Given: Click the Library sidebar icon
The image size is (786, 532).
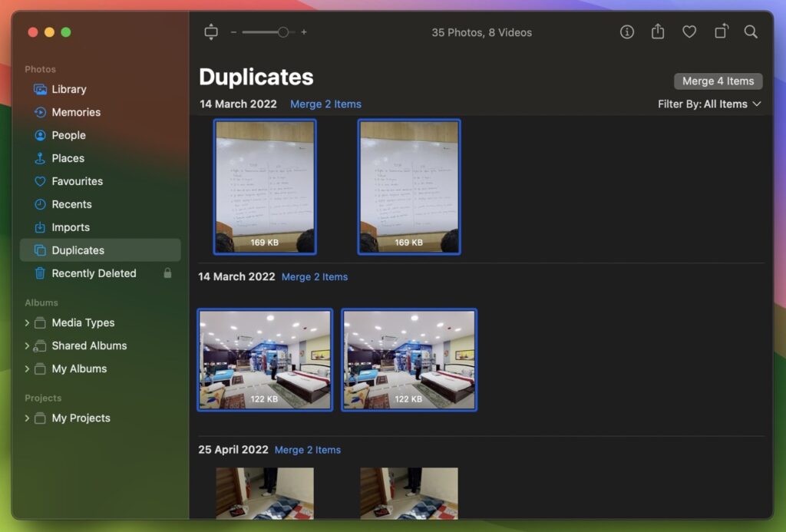Looking at the screenshot, I should (40, 89).
